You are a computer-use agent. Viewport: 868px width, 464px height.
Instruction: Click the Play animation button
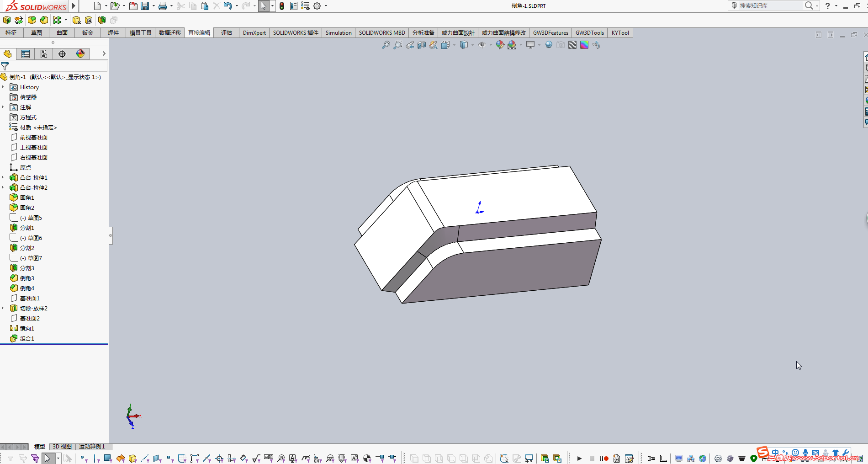(x=579, y=458)
